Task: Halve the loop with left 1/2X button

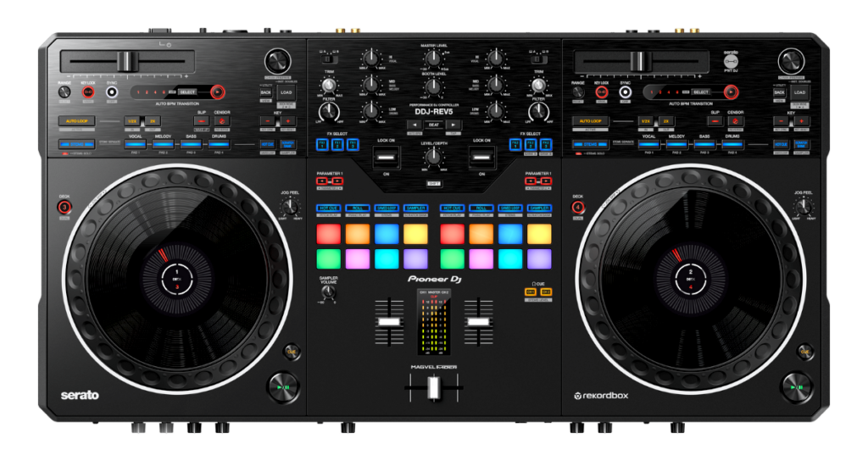Action: pos(131,120)
